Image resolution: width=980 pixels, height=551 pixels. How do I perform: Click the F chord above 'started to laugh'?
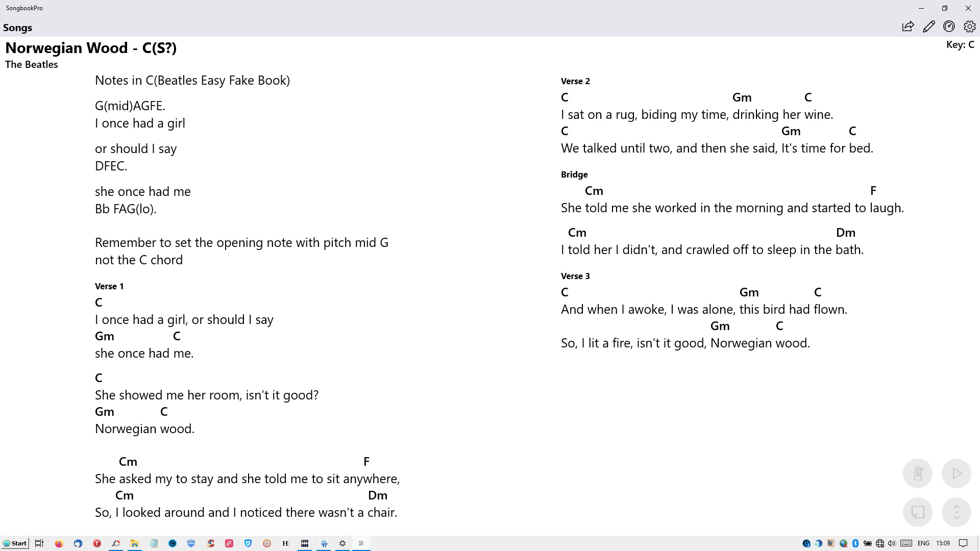873,191
